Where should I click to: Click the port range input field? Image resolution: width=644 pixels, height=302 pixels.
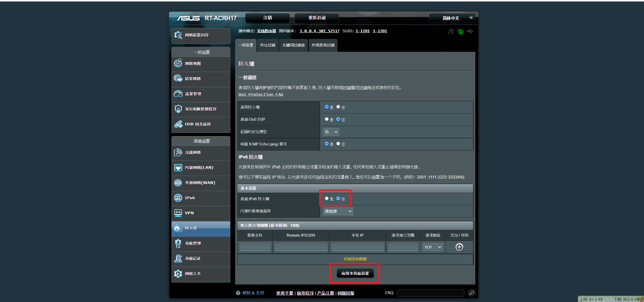403,247
